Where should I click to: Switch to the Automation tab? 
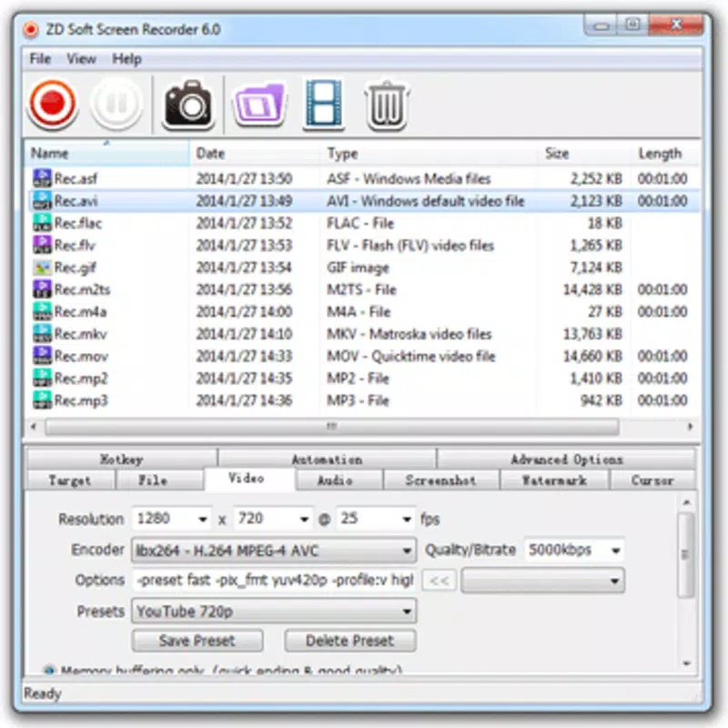(327, 460)
